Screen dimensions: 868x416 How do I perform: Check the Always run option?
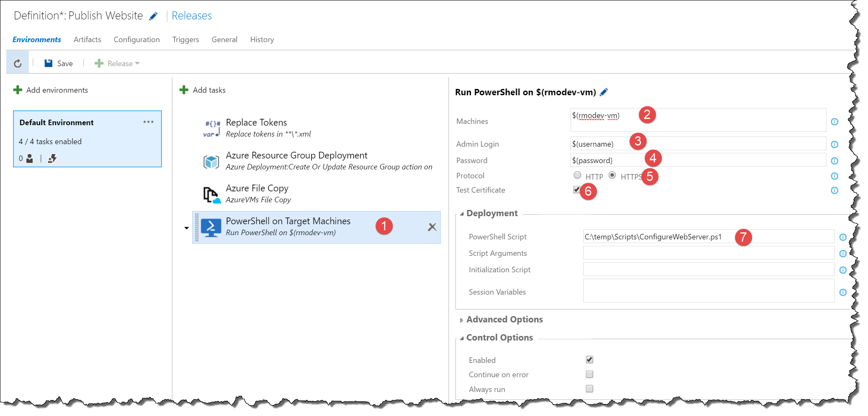tap(589, 389)
